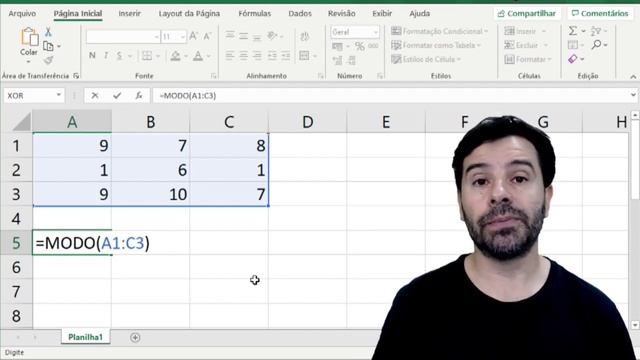The image size is (640, 360).
Task: Open Área de Transferência dialog launcher
Action: [76, 76]
